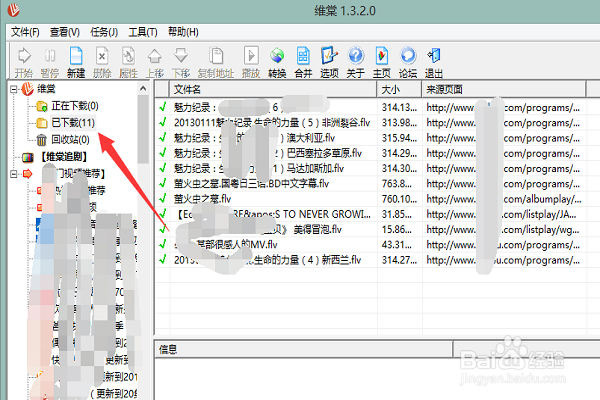The width and height of the screenshot is (600, 400).
Task: Collapse the 维棠 root tree node
Action: pos(14,89)
